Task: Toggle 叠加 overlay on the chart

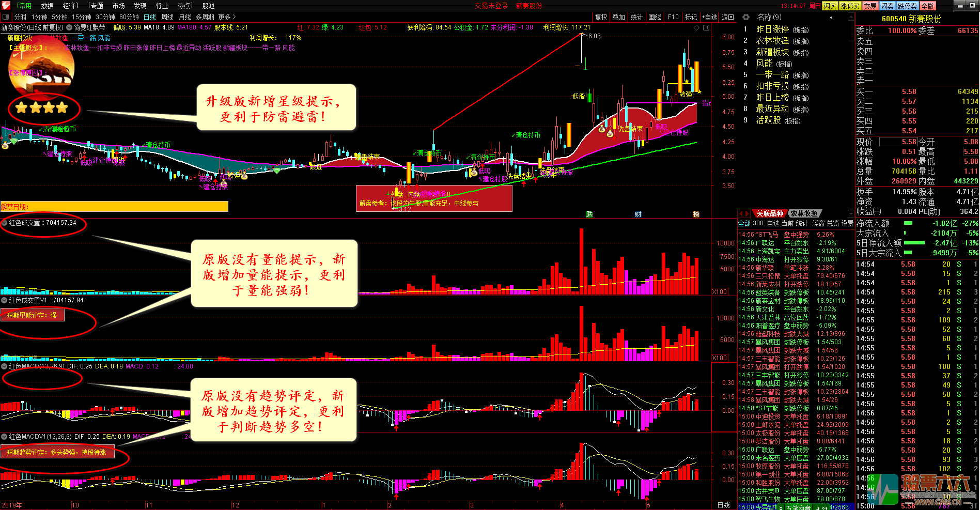Action: click(619, 17)
